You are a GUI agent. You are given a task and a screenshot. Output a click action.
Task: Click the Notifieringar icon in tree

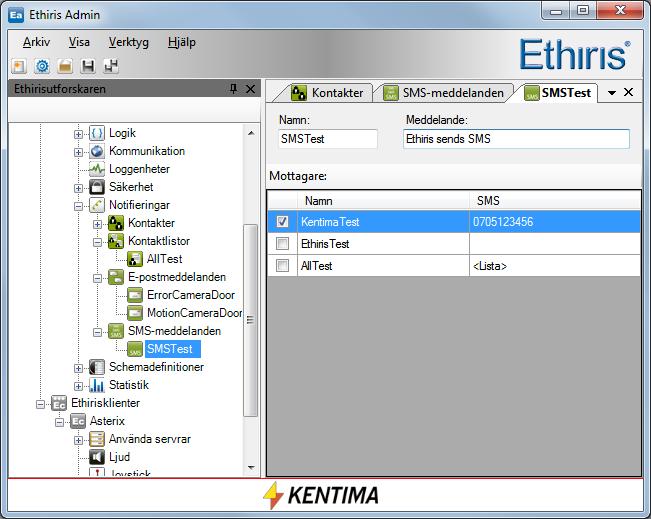pos(97,205)
